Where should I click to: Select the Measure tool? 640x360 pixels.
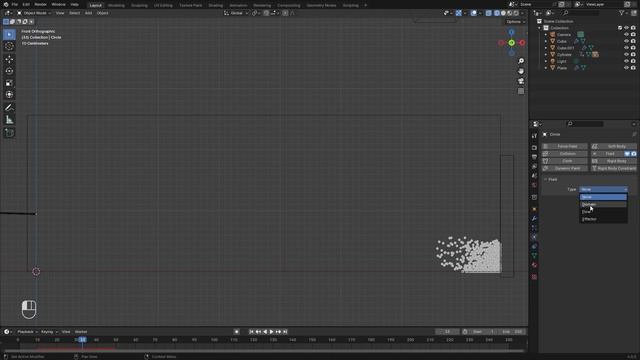(9, 120)
